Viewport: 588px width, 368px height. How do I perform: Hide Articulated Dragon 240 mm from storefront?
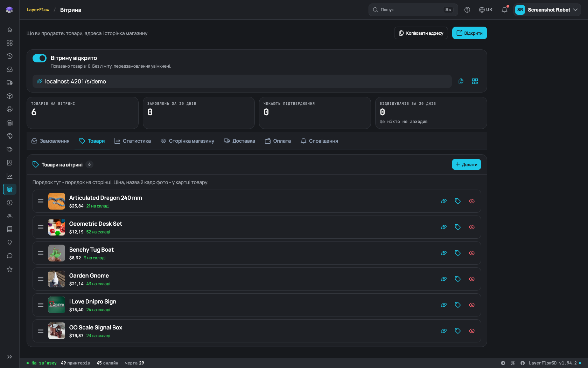click(x=472, y=201)
